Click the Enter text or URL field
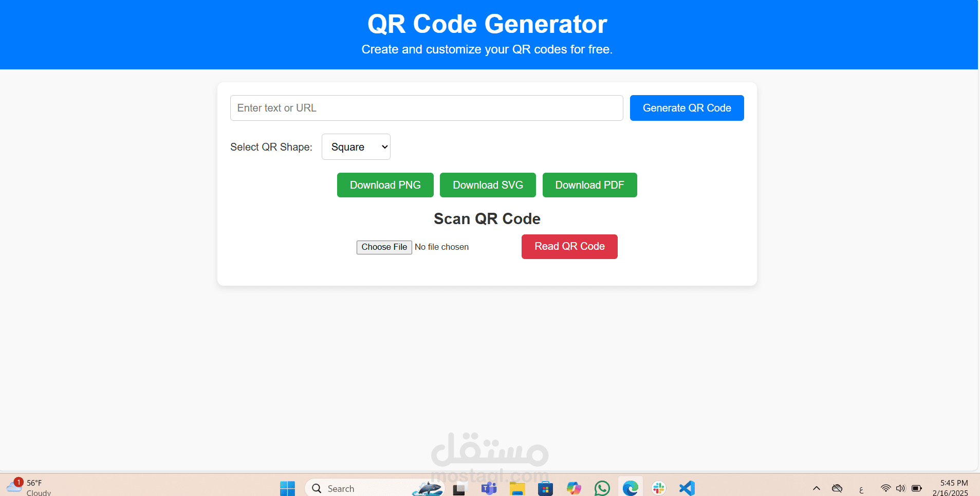 coord(427,108)
